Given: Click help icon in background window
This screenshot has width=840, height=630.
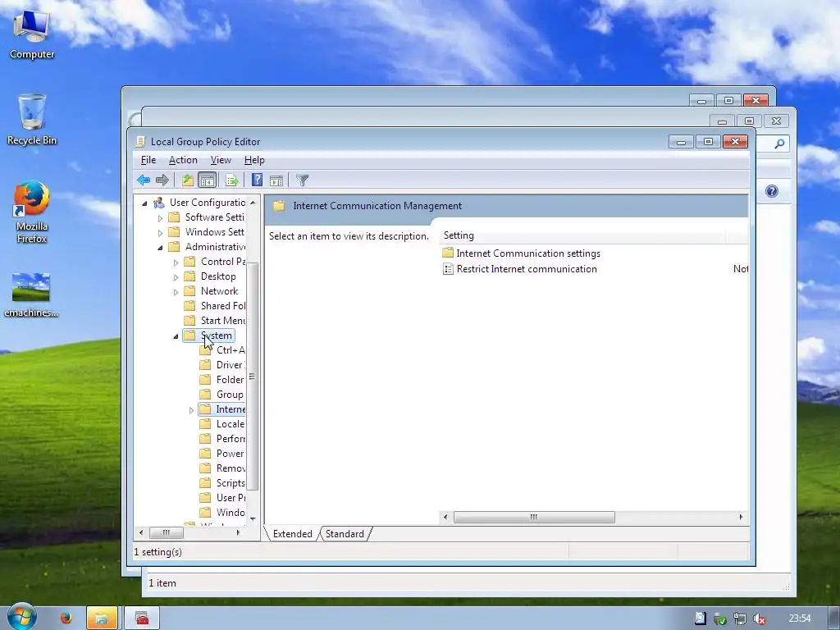Looking at the screenshot, I should (x=771, y=191).
